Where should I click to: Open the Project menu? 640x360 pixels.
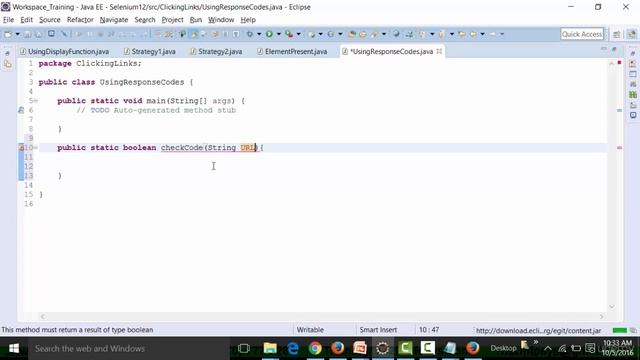[x=172, y=20]
